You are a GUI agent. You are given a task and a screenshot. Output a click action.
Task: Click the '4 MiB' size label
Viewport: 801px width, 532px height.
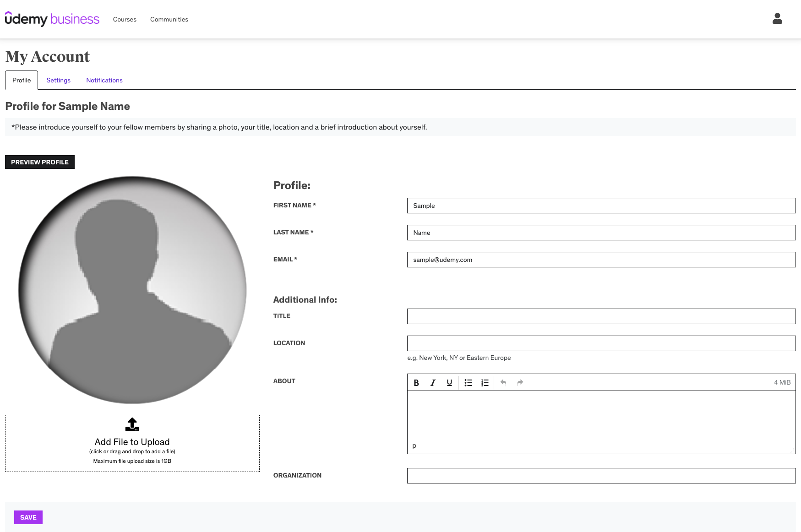pyautogui.click(x=782, y=382)
